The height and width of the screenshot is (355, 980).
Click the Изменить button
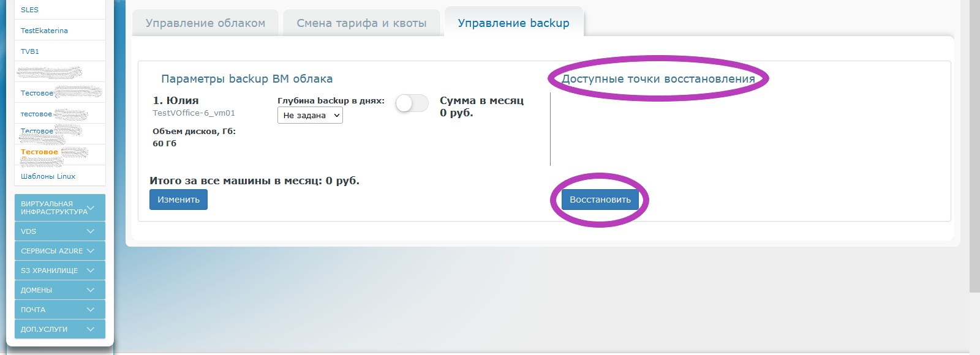[x=178, y=200]
